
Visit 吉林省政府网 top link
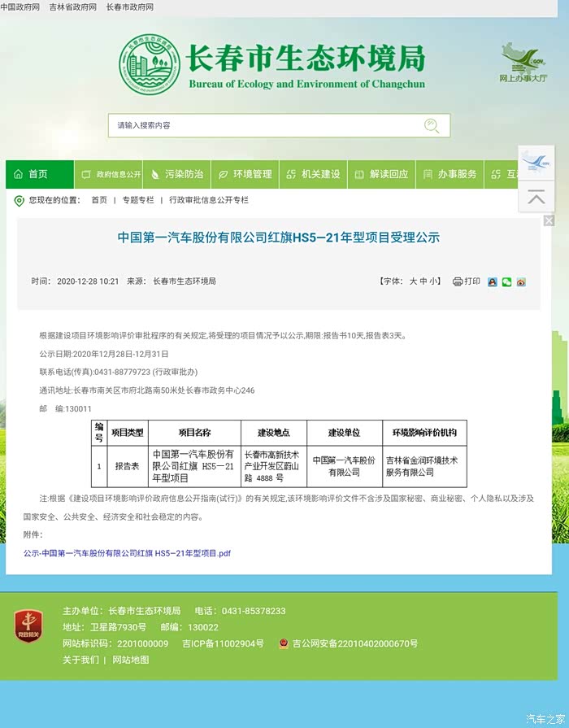(73, 7)
